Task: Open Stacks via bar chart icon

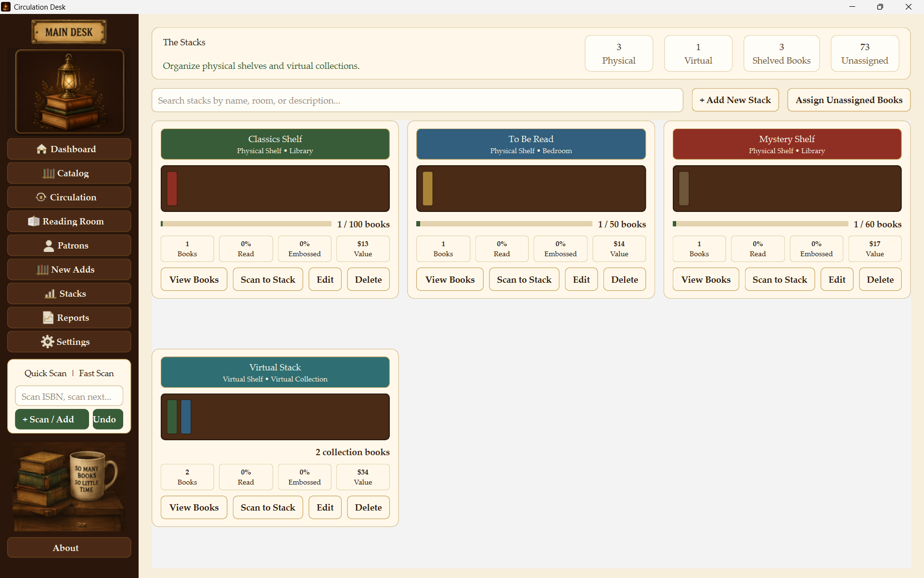Action: click(50, 294)
